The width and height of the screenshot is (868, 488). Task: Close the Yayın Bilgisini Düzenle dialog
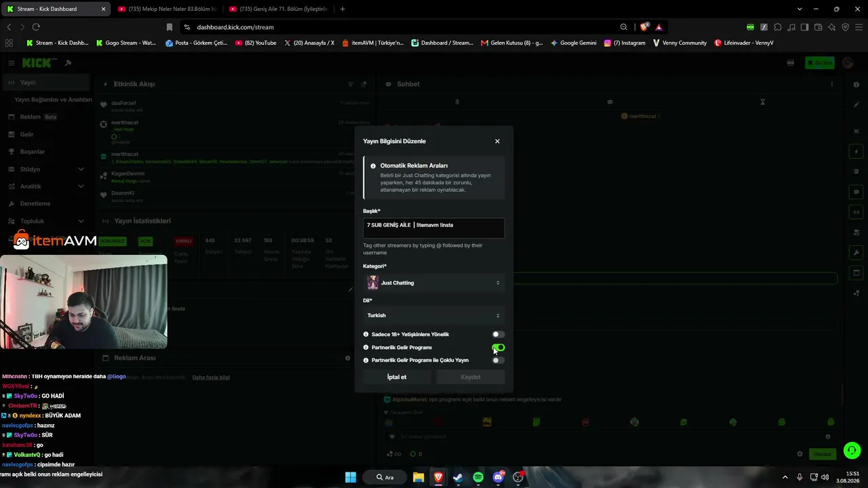pos(497,141)
